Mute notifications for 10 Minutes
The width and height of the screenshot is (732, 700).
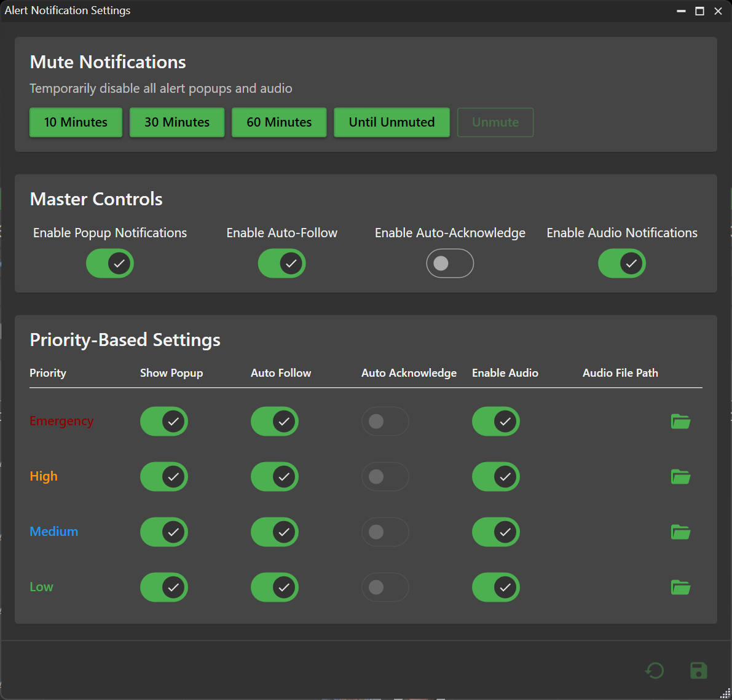tap(76, 122)
